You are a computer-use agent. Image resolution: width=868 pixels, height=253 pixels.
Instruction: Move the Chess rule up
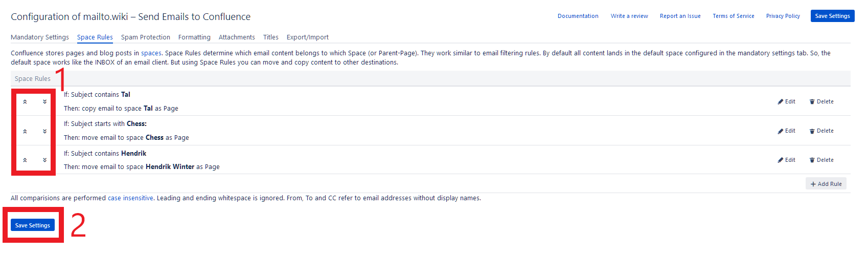[25, 131]
